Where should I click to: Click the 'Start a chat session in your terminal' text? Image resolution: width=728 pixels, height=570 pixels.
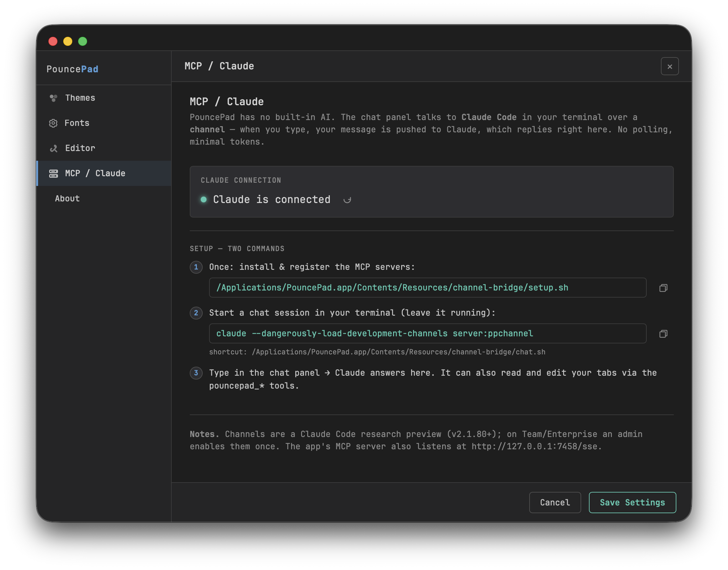point(352,313)
